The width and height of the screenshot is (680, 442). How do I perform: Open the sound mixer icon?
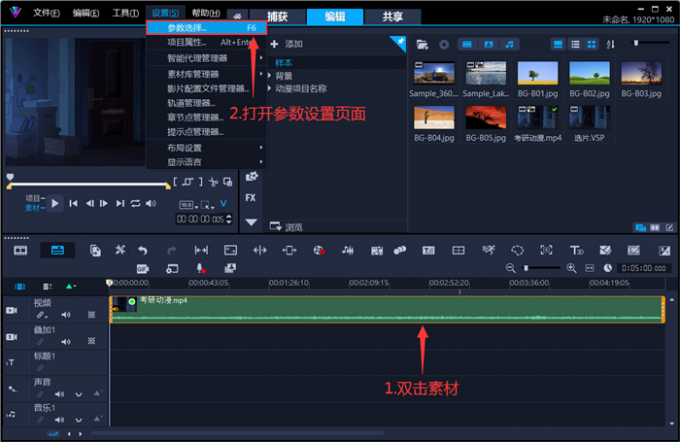pos(347,250)
